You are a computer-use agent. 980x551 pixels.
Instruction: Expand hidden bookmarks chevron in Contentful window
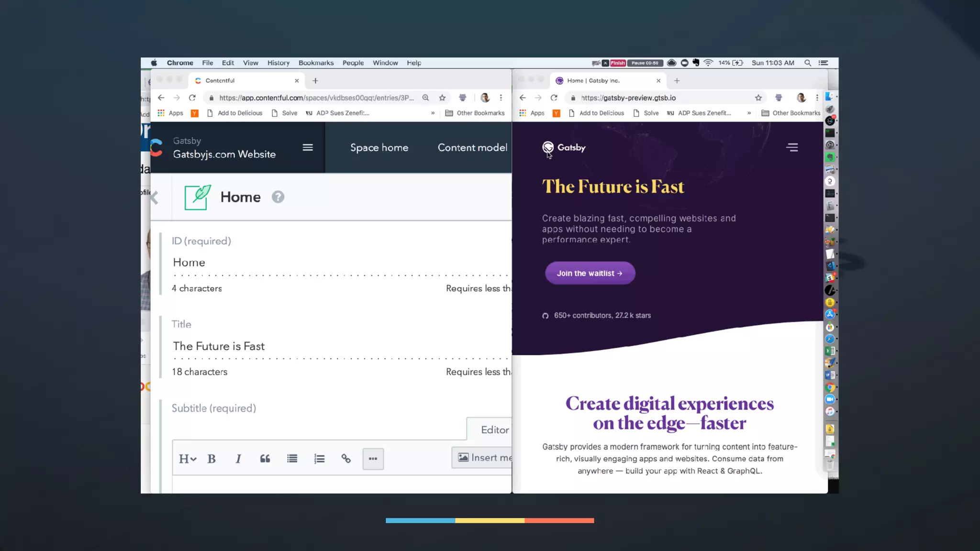[433, 113]
